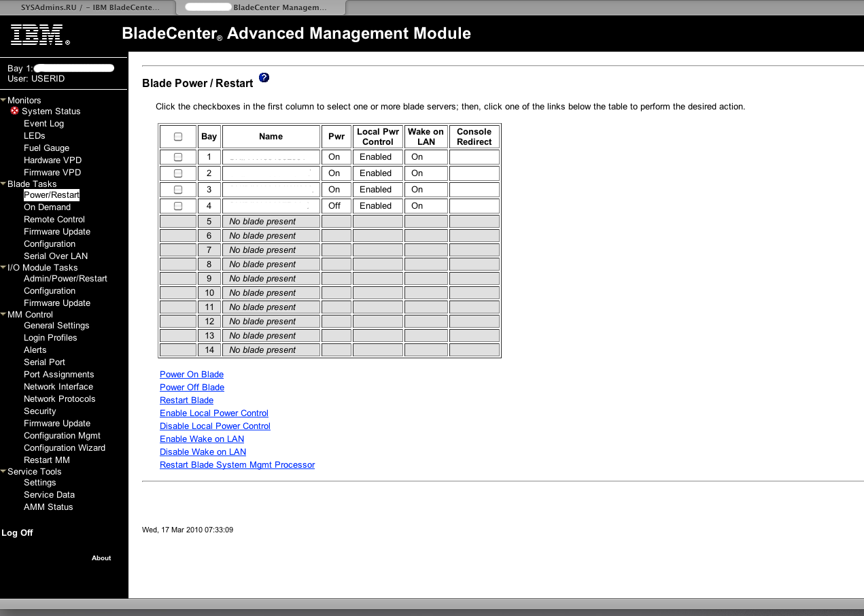View Firmware VPD
Viewport: 864px width, 616px height.
click(x=52, y=173)
